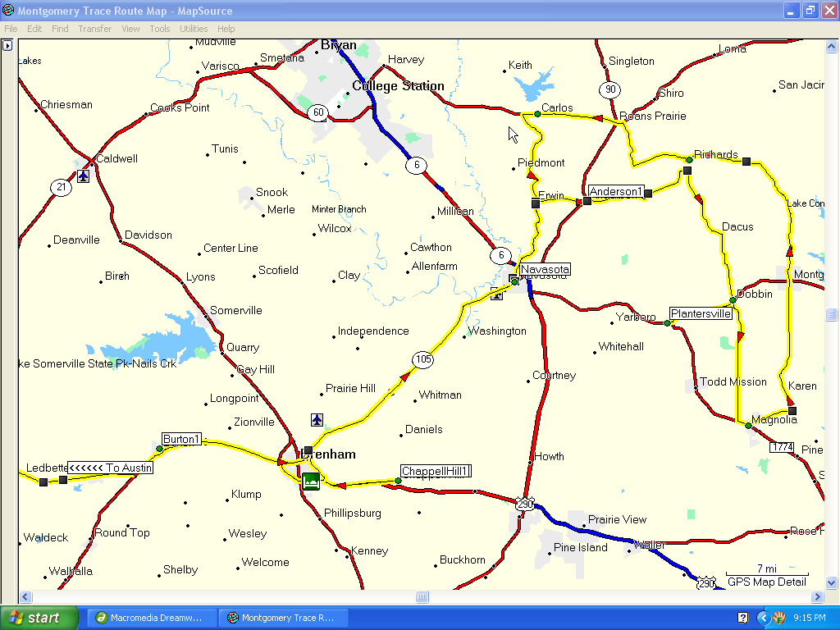This screenshot has width=840, height=630.
Task: Open the Transfer menu
Action: [95, 29]
